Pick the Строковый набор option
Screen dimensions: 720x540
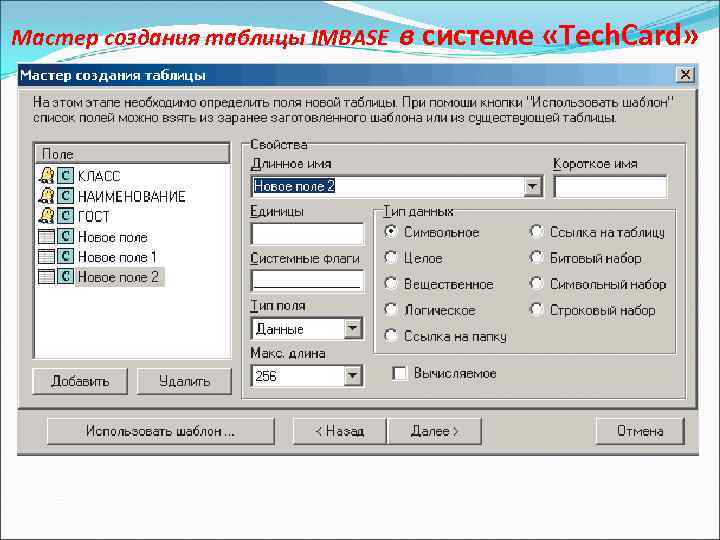pyautogui.click(x=536, y=310)
